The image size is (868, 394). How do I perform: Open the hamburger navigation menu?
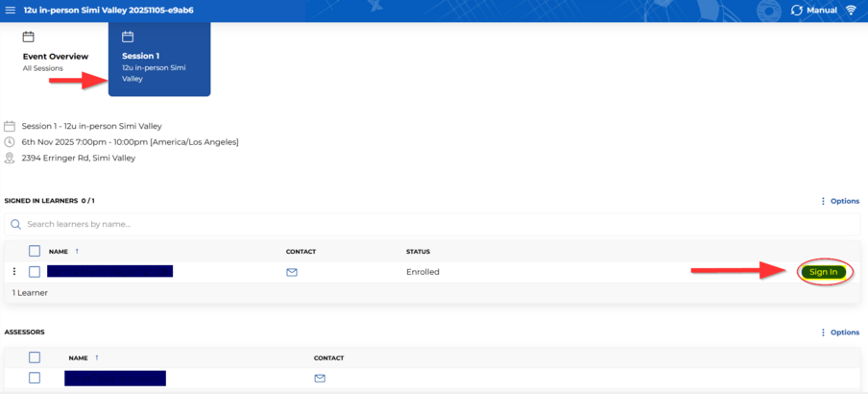point(11,10)
